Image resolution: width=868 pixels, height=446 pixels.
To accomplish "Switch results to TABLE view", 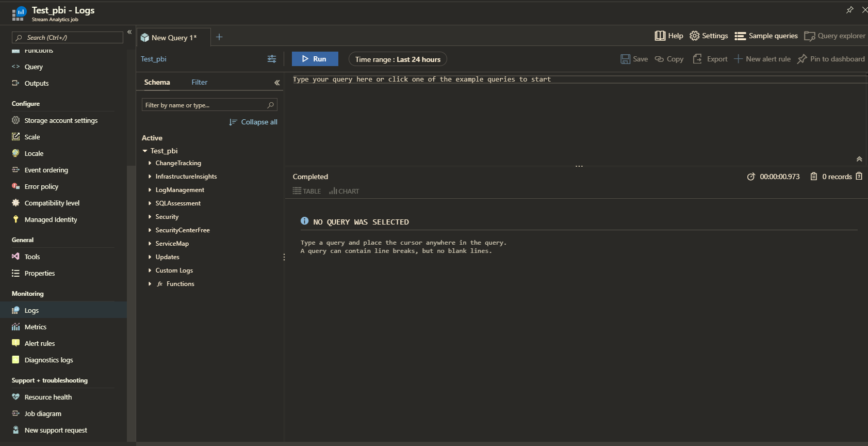I will coord(307,191).
